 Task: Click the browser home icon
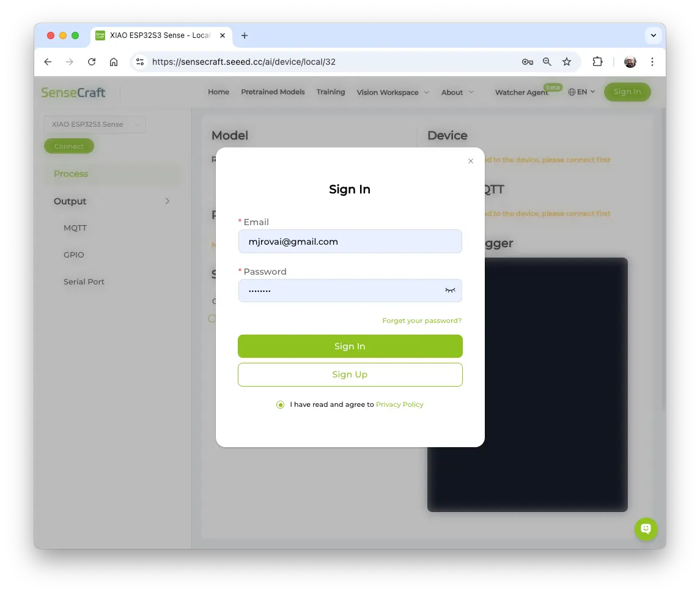114,62
